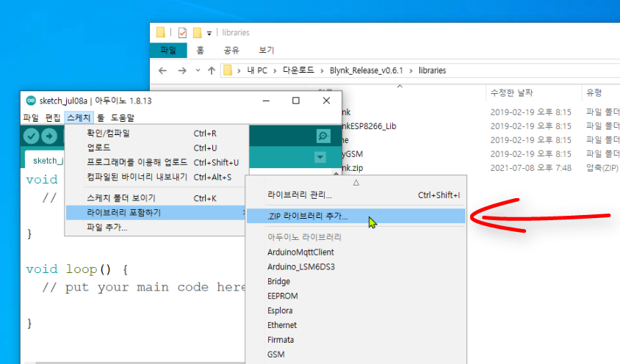Minimize the Arduino window

pyautogui.click(x=266, y=101)
